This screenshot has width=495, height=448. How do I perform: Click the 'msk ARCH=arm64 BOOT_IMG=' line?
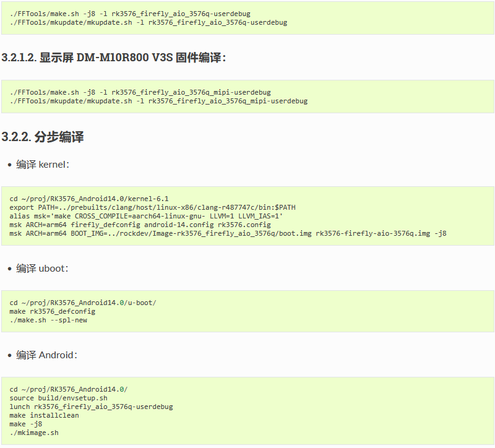(228, 234)
